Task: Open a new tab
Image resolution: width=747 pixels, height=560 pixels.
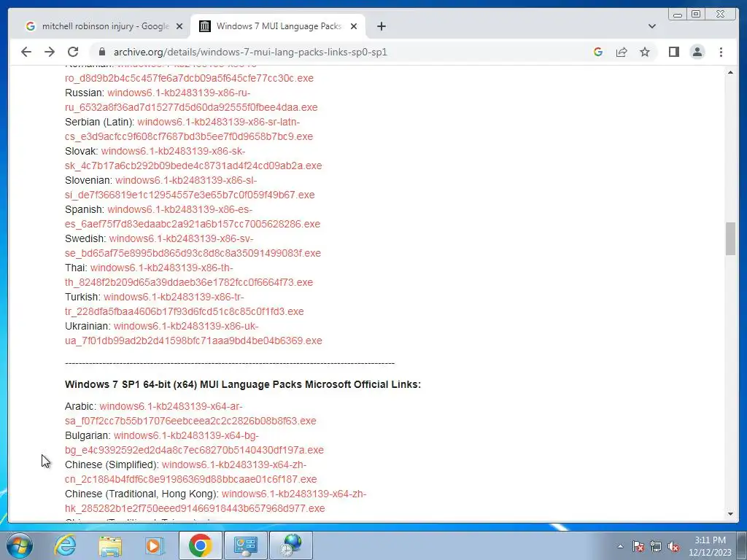Action: (381, 26)
